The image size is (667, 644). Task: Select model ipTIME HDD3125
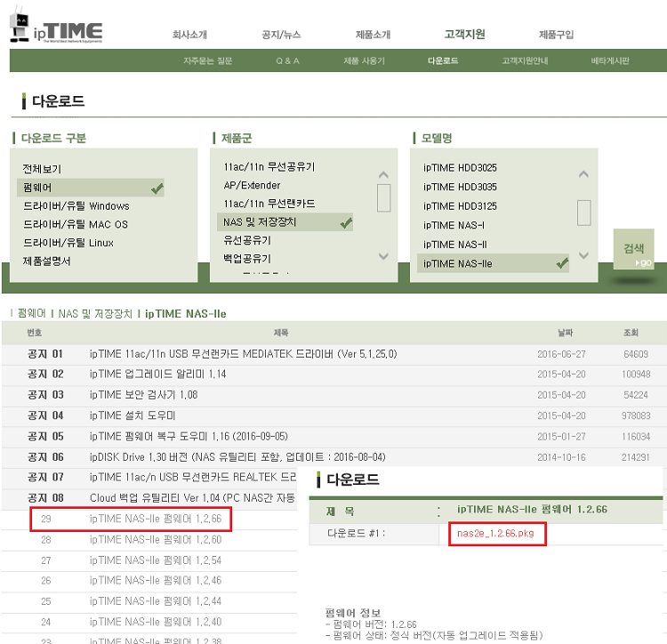click(460, 205)
